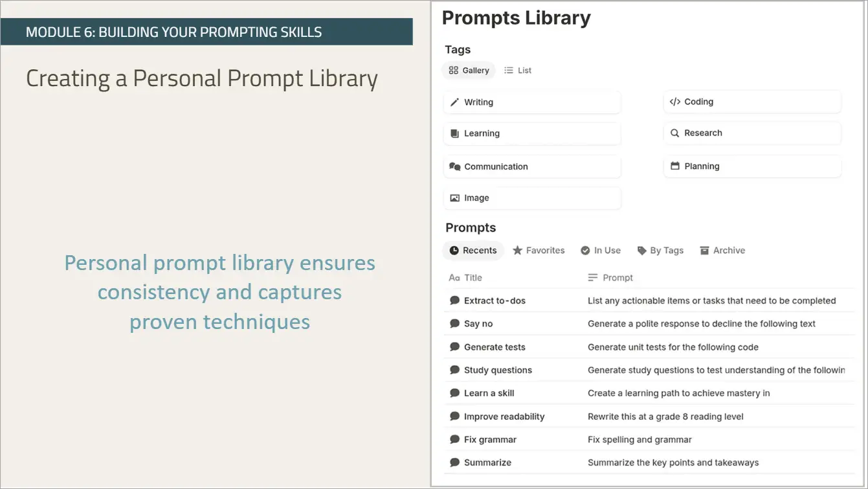Viewport: 868px width, 489px height.
Task: Click the pencil icon on Writing tag
Action: [454, 102]
